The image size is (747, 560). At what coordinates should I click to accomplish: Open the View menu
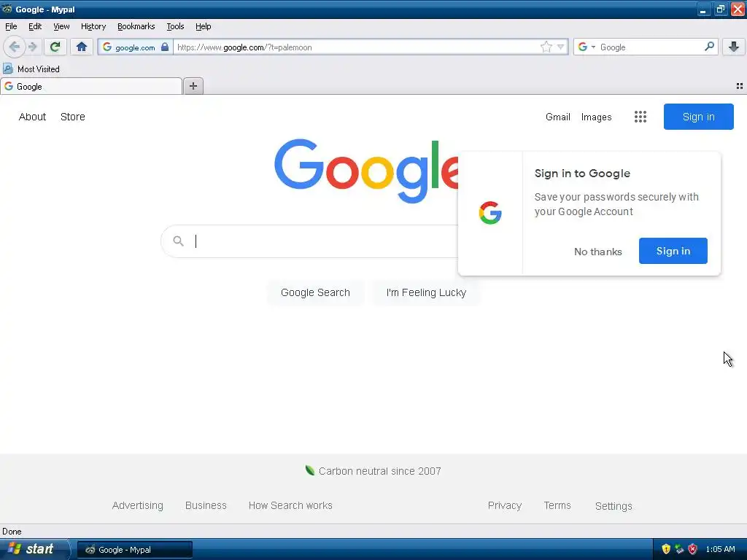[x=61, y=26]
